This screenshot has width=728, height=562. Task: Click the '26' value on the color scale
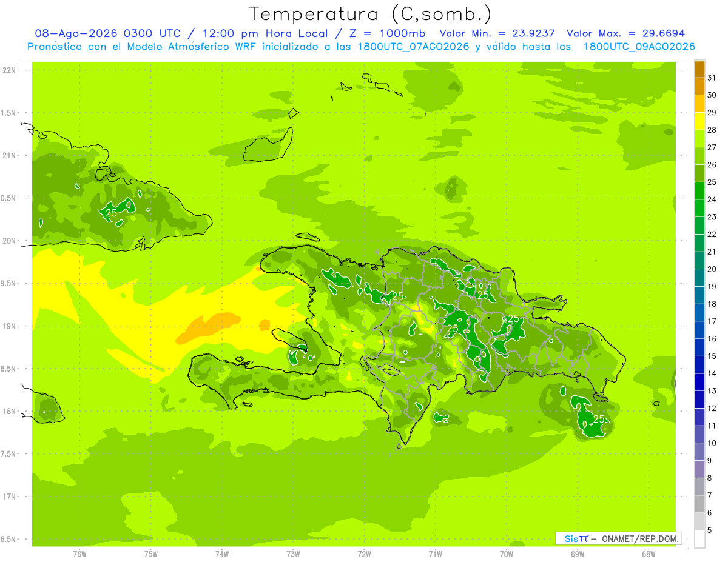point(712,165)
